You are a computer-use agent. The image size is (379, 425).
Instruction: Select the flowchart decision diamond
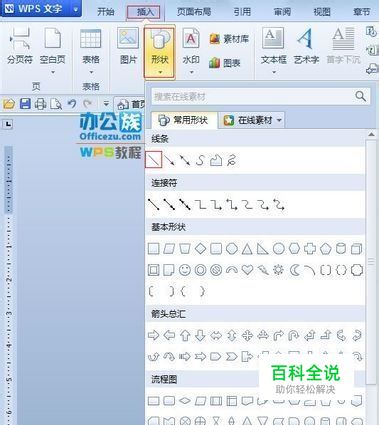pos(185,401)
